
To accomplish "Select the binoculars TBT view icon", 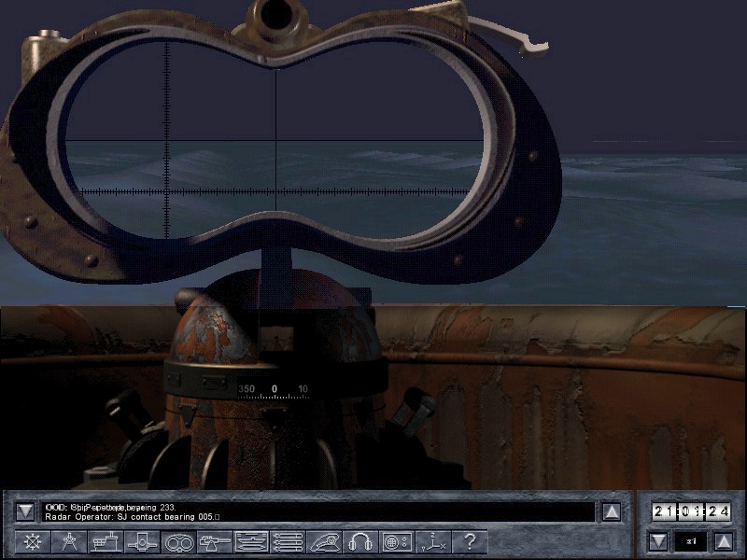I will (178, 542).
